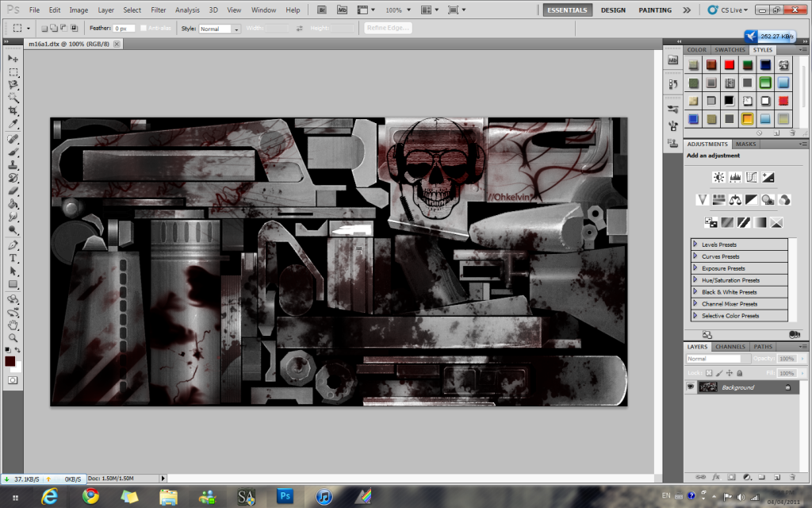
Task: Switch to the Design workspace
Action: [x=612, y=10]
